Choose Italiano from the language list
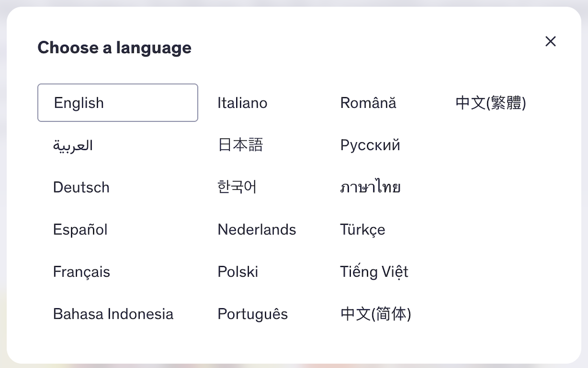 point(242,103)
